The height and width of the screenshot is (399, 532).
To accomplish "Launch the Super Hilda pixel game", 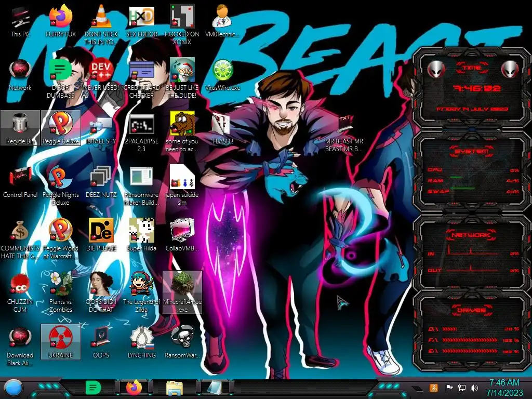I will [x=141, y=235].
